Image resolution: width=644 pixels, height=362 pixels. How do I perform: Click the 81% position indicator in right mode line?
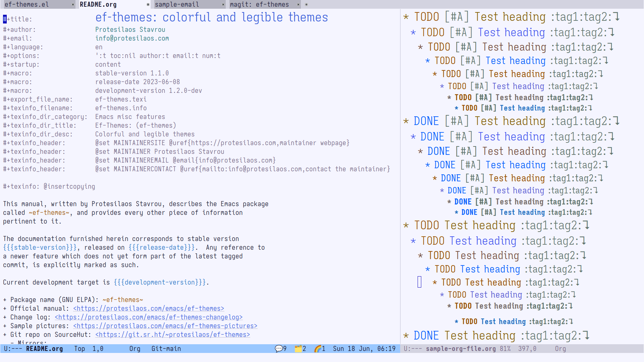(505, 349)
